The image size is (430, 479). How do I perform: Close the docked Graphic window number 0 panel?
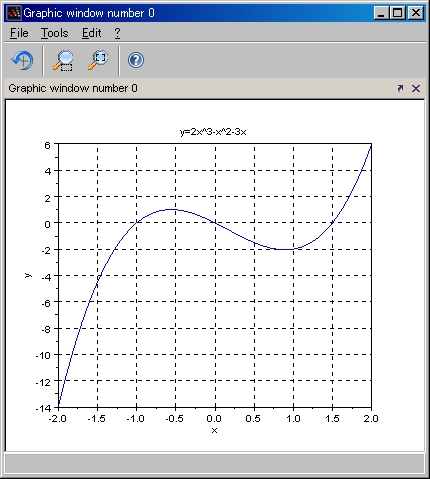[416, 88]
